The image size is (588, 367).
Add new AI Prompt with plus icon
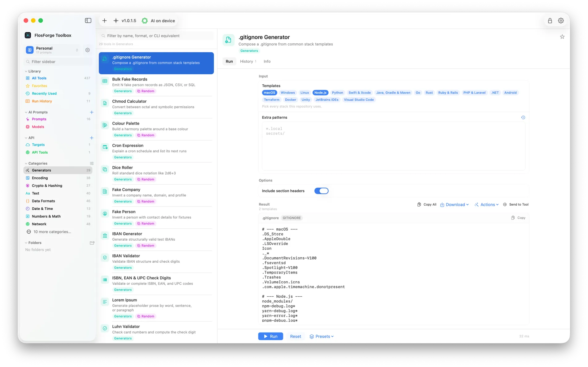coord(92,112)
